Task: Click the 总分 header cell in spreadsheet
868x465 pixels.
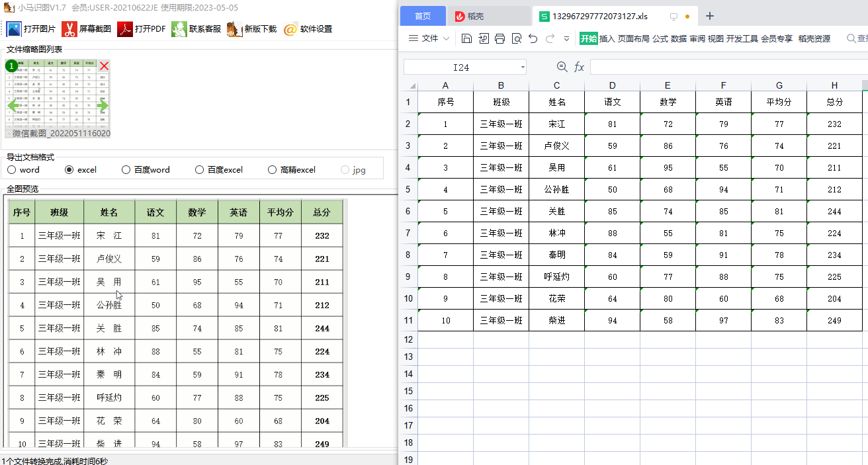Action: tap(834, 102)
